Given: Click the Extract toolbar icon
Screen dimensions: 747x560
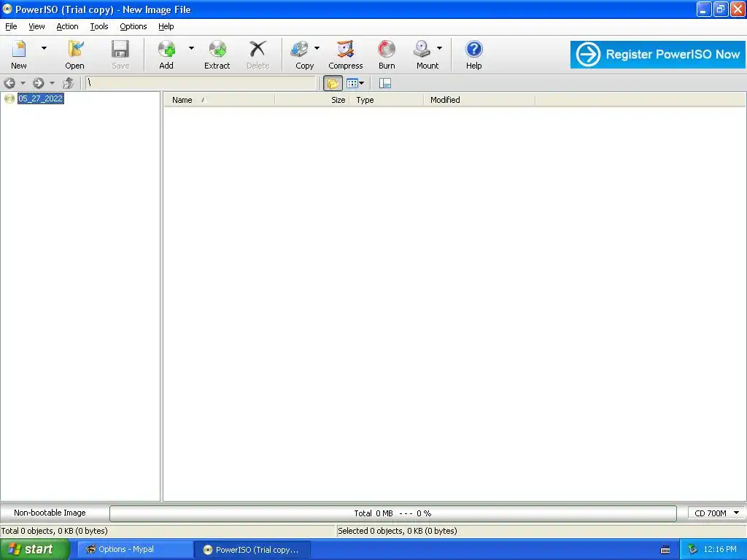Looking at the screenshot, I should tap(217, 49).
